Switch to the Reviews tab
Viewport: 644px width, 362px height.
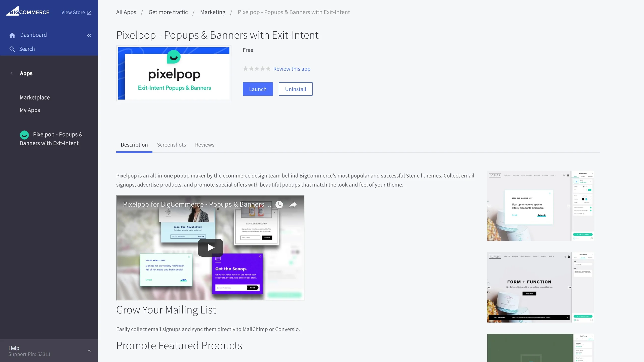coord(205,145)
